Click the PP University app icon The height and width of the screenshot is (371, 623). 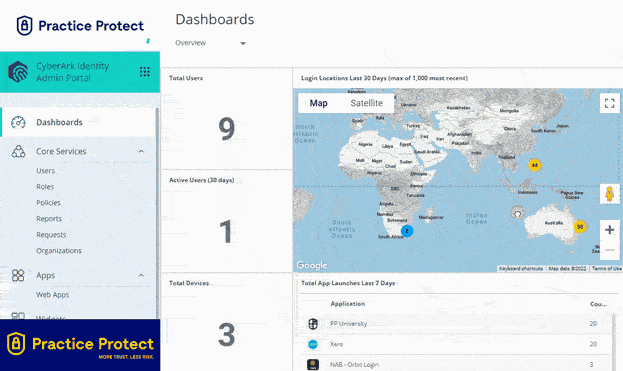click(313, 324)
